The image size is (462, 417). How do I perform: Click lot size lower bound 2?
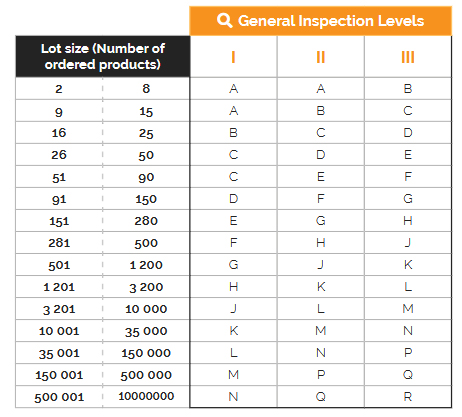click(59, 89)
